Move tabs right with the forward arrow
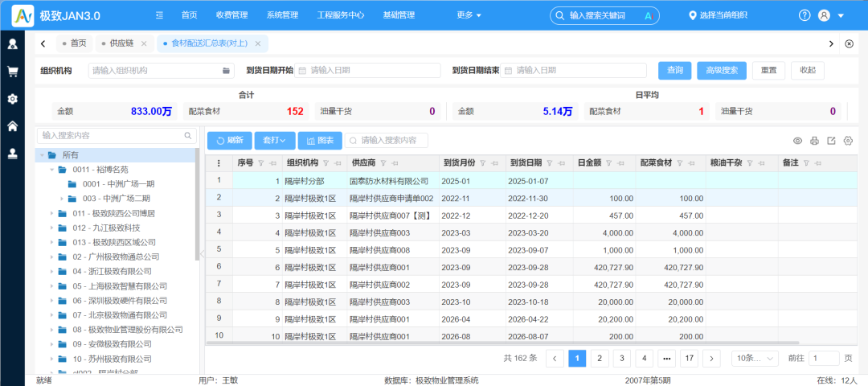868x386 pixels. [x=831, y=43]
